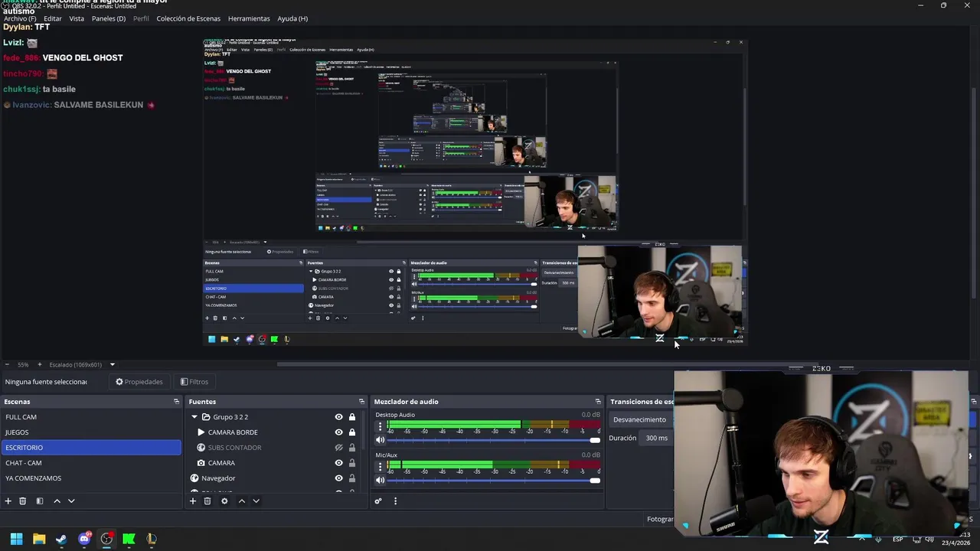Unlock the Grupo 3 2 2 source
This screenshot has width=980, height=551.
(x=352, y=417)
